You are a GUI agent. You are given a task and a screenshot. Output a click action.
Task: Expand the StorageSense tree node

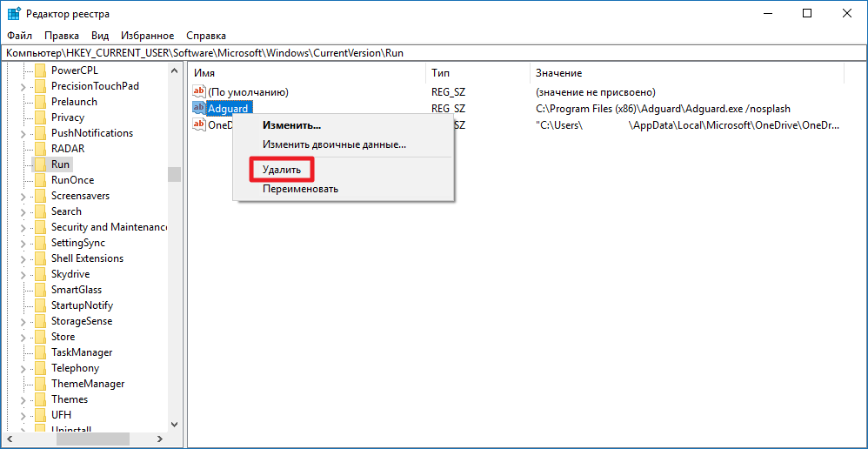click(23, 321)
